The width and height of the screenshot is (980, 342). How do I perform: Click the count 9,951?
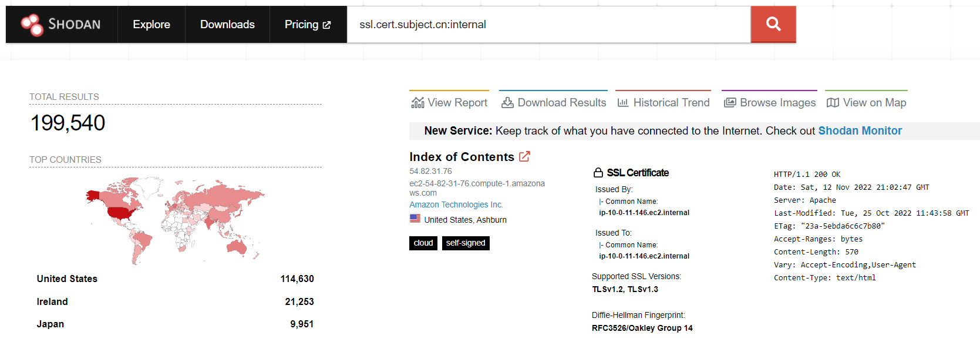(302, 324)
